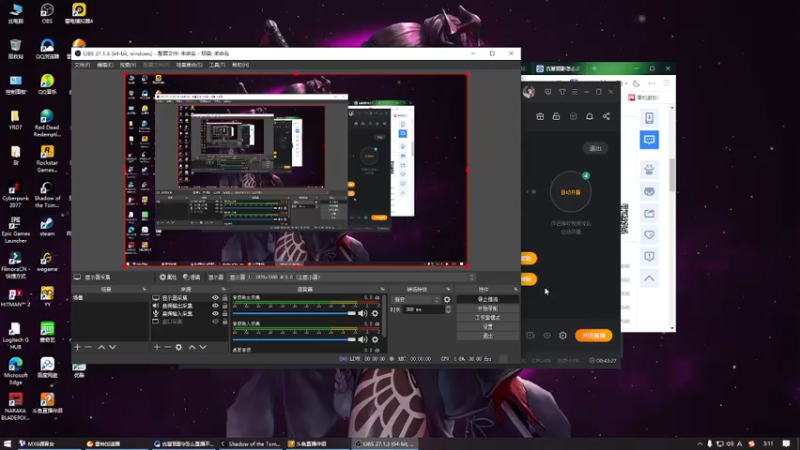Click the night mode moon icon in browser

[636, 83]
